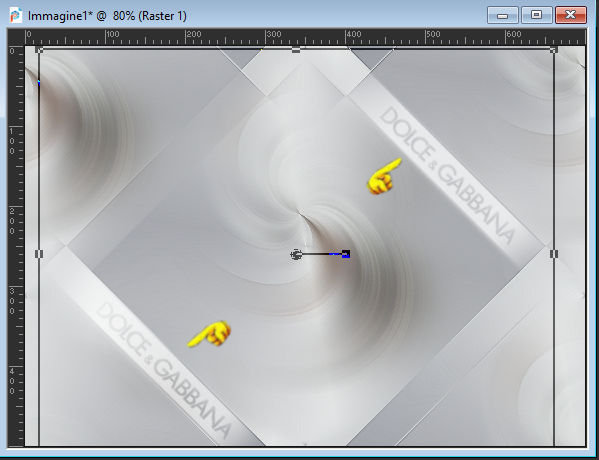Click the ruler origin corner box
Image resolution: width=599 pixels, height=460 pixels.
16,38
